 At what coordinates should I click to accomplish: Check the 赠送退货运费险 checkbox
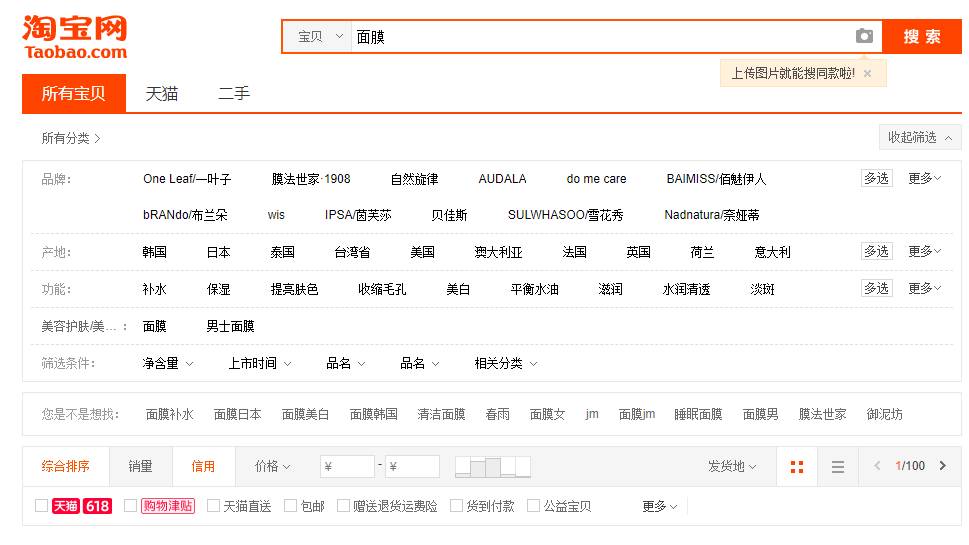[x=343, y=505]
